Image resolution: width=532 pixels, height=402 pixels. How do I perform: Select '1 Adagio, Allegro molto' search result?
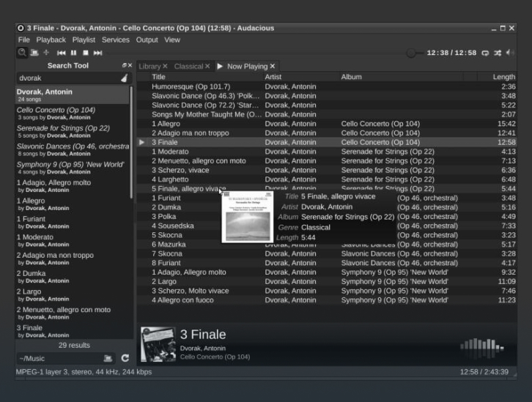click(73, 186)
